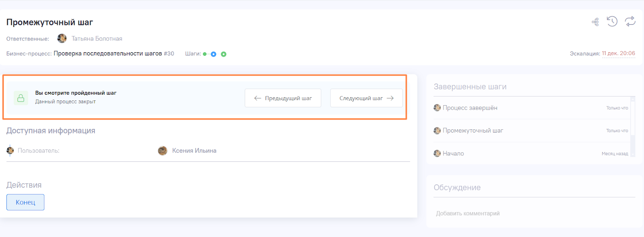Go to Предыдущий шаг

(283, 98)
